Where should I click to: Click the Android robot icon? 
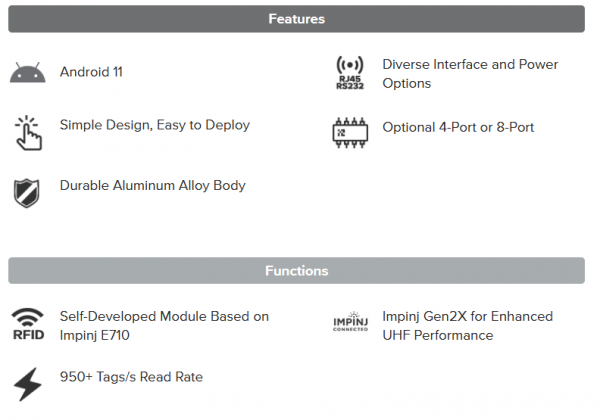click(28, 73)
